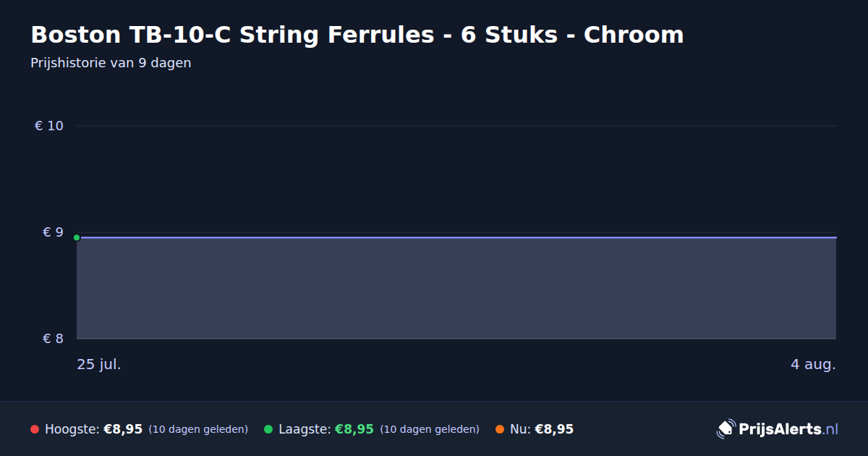Click the green Laagste €8,95 price value
This screenshot has height=456, width=868.
pos(354,429)
